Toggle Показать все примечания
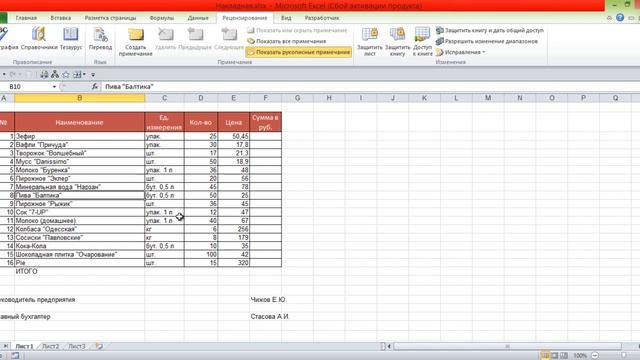 287,41
